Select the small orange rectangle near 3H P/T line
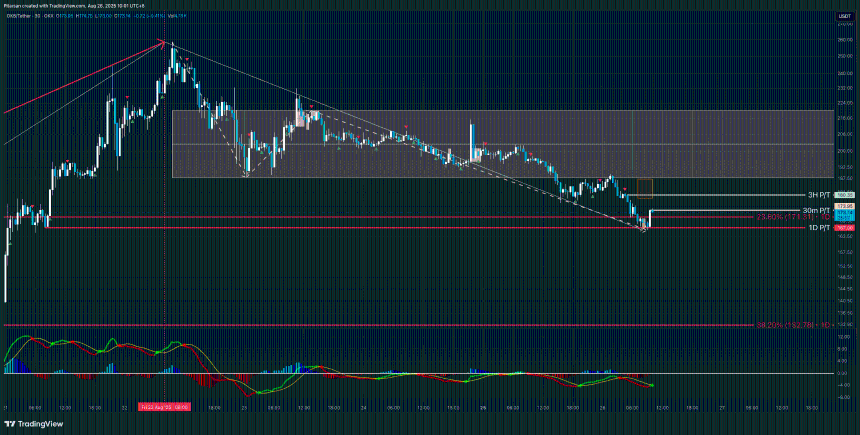 coord(644,188)
